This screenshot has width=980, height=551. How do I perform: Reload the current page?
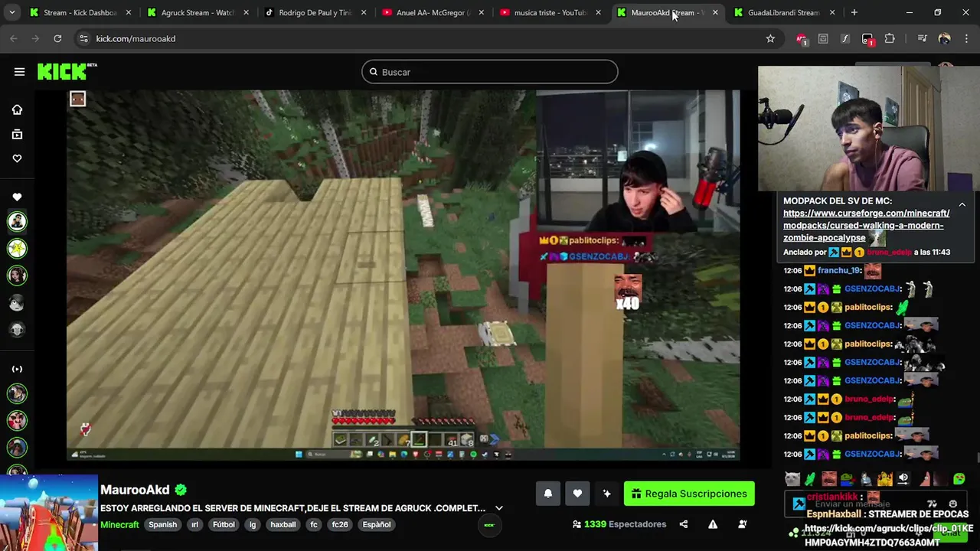pyautogui.click(x=57, y=39)
